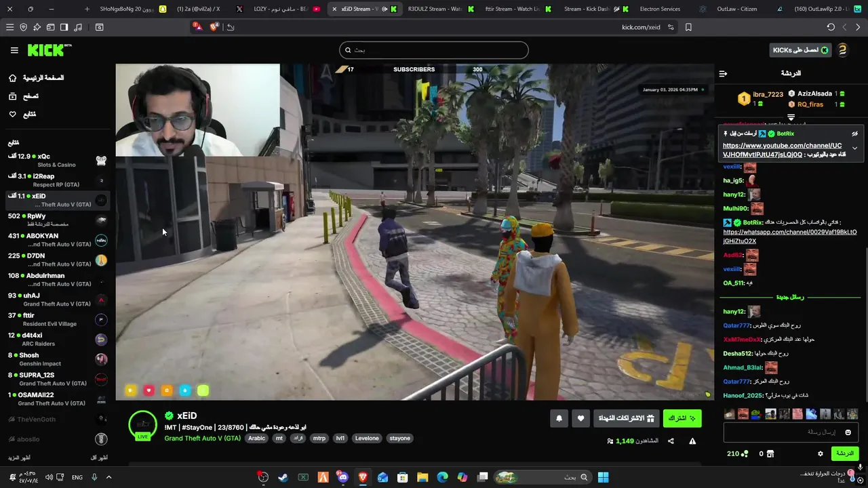Viewport: 868px width, 488px height.
Task: Click the kick.com/xeid address bar
Action: coord(641,27)
